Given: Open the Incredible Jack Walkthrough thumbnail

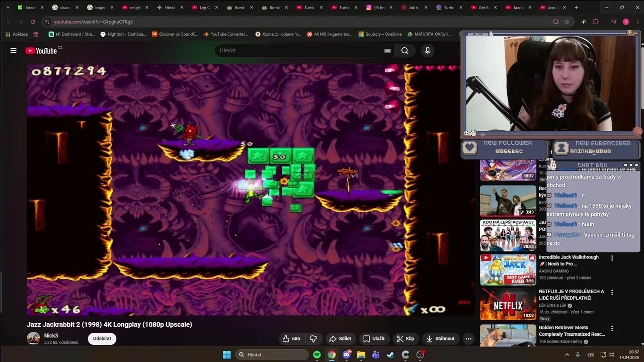Looking at the screenshot, I should [x=508, y=269].
